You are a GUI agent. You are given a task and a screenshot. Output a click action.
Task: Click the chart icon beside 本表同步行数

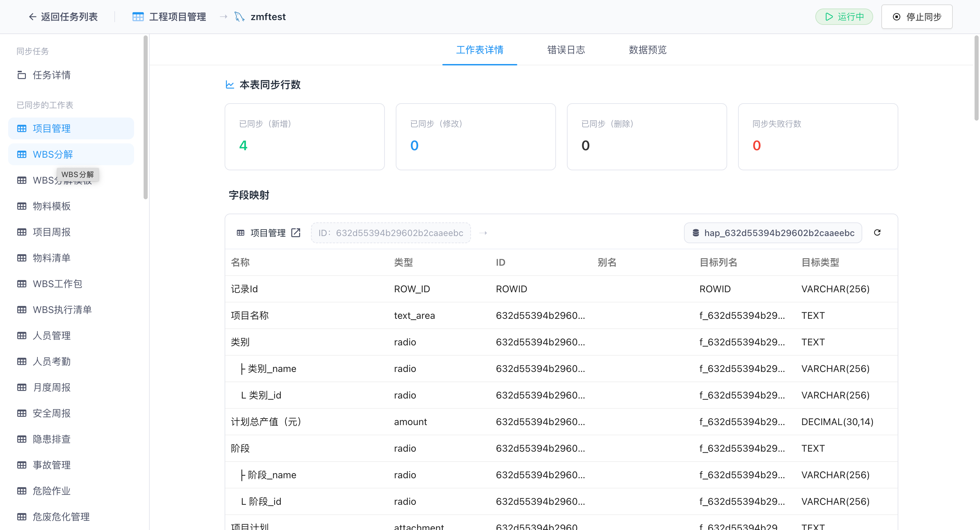tap(230, 84)
